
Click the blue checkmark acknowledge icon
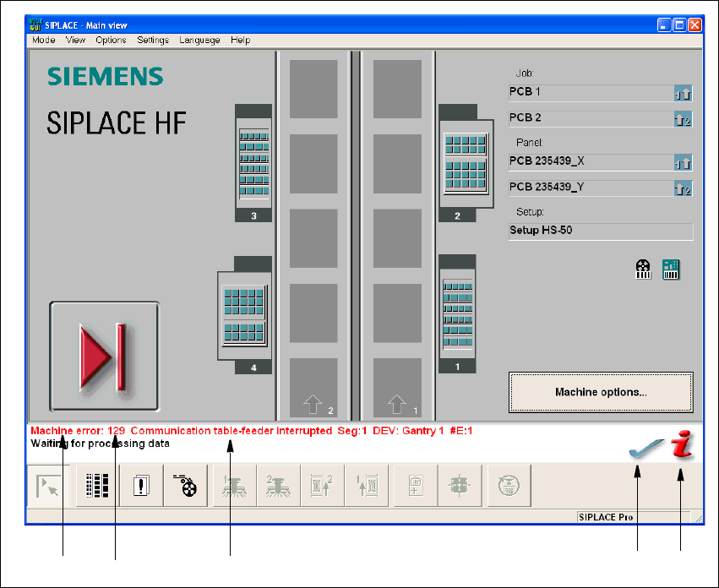[644, 448]
